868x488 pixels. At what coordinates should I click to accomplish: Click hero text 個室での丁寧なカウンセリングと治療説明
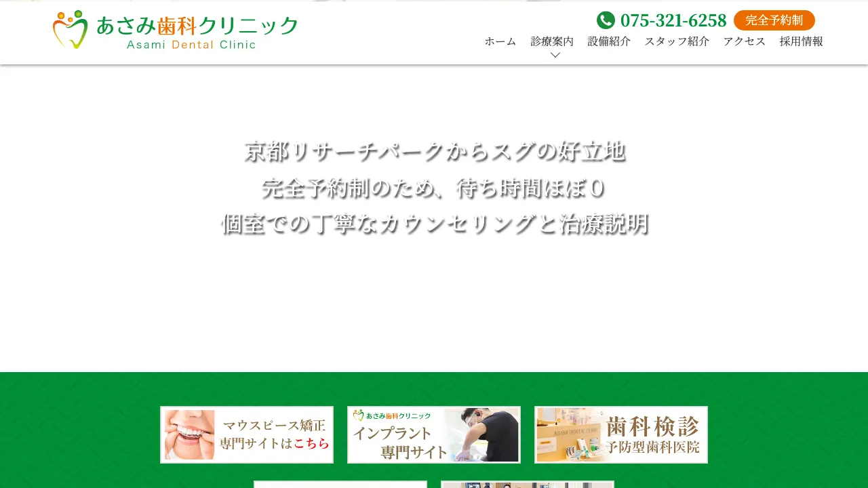(x=435, y=224)
